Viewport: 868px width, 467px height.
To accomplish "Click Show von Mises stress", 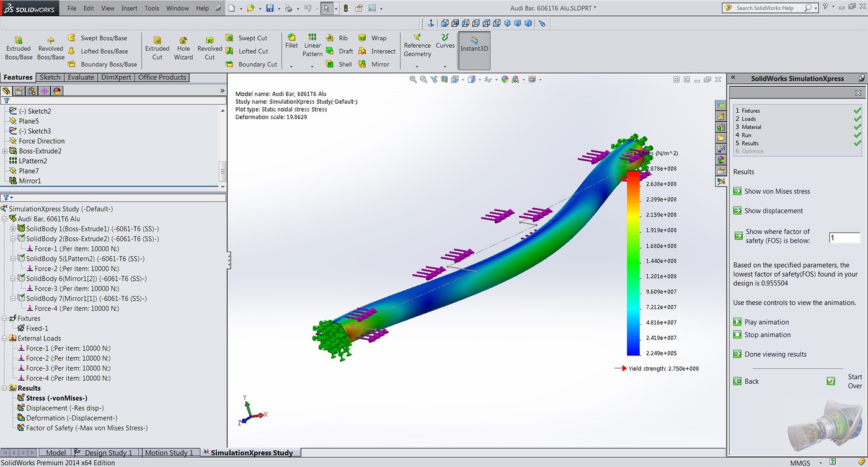I will click(771, 191).
